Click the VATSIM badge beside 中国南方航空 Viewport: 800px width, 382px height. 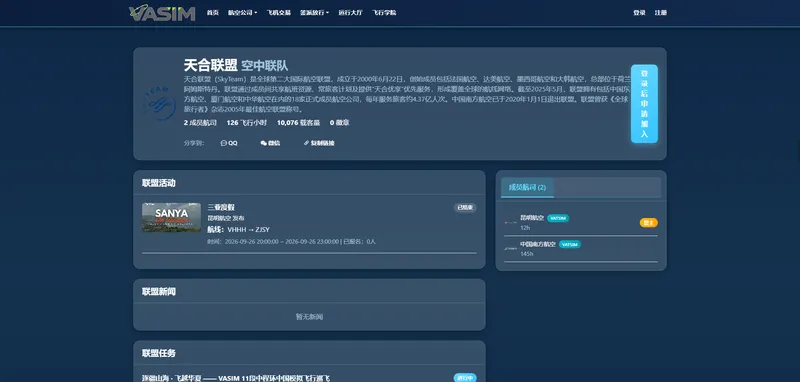570,244
